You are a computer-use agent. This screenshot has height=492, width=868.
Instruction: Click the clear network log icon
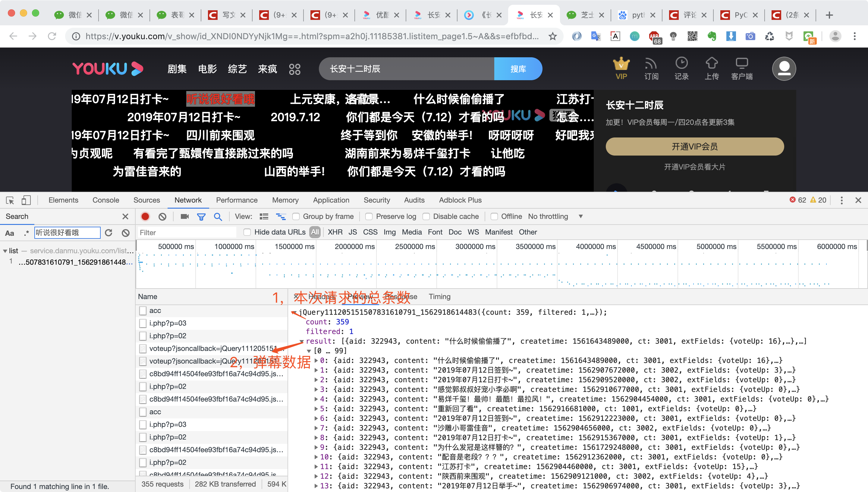tap(162, 216)
